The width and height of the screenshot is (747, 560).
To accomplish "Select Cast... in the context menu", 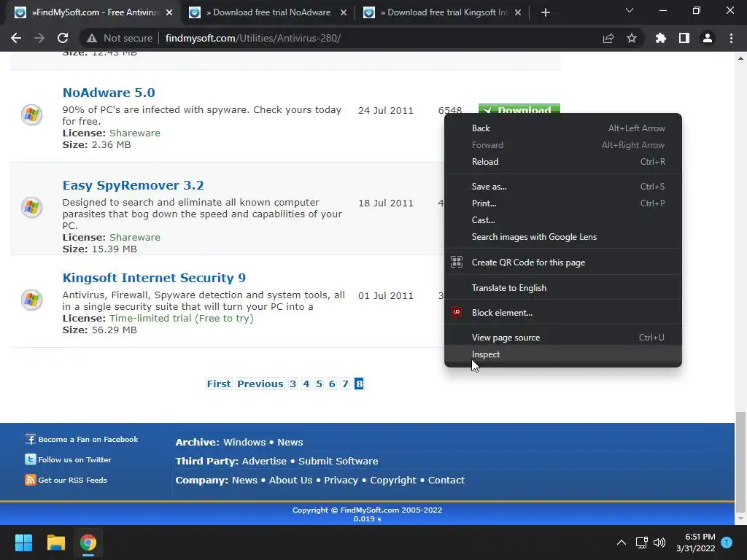I will (x=562, y=220).
